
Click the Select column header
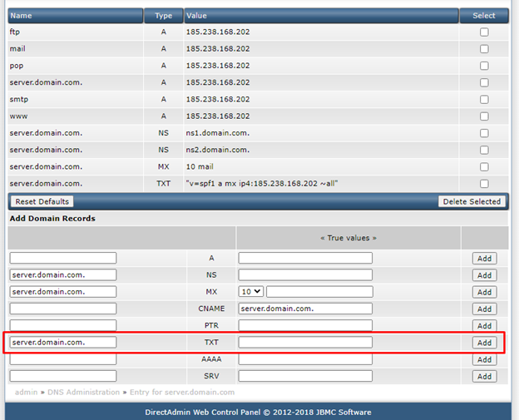pyautogui.click(x=484, y=16)
